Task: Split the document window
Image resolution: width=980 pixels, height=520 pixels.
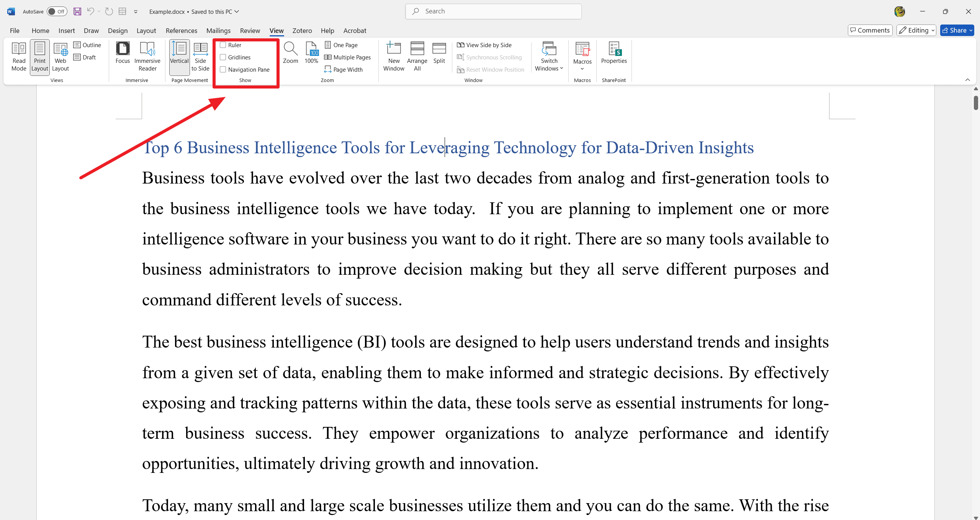Action: point(439,53)
